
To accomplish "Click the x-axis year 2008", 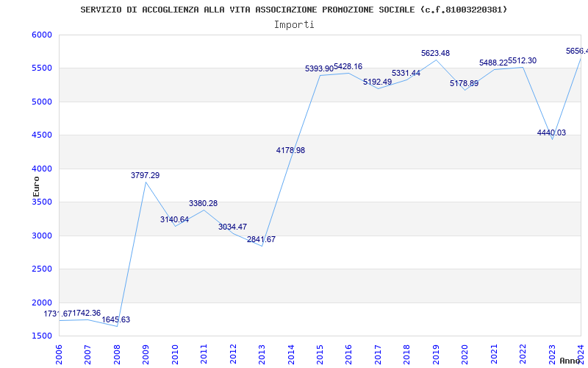I will coord(117,355).
